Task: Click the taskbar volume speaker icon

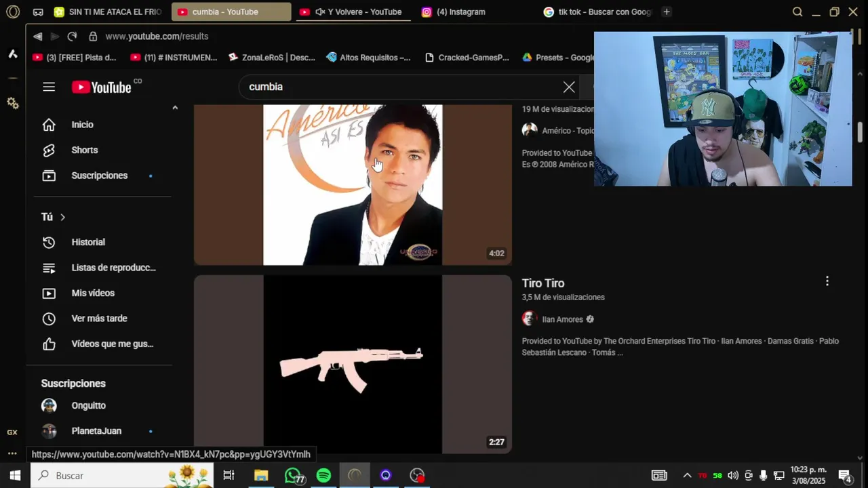Action: (733, 476)
